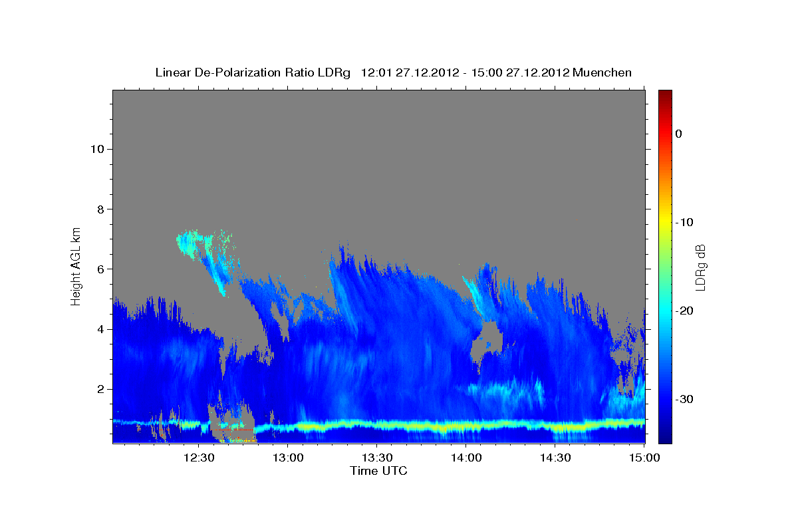Click the 14:30 time tick label
Screen dimensions: 798x532
pyautogui.click(x=555, y=458)
